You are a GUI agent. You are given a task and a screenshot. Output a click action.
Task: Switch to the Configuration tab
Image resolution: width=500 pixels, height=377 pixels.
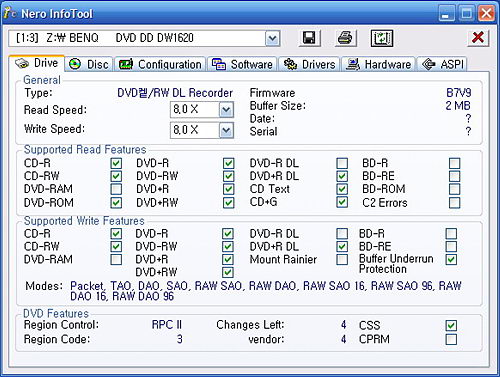pos(160,64)
